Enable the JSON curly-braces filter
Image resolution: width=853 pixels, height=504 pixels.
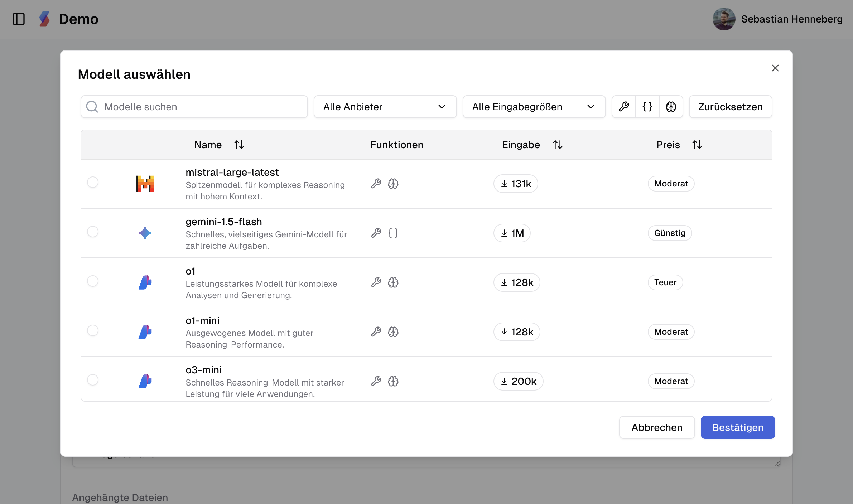point(647,106)
